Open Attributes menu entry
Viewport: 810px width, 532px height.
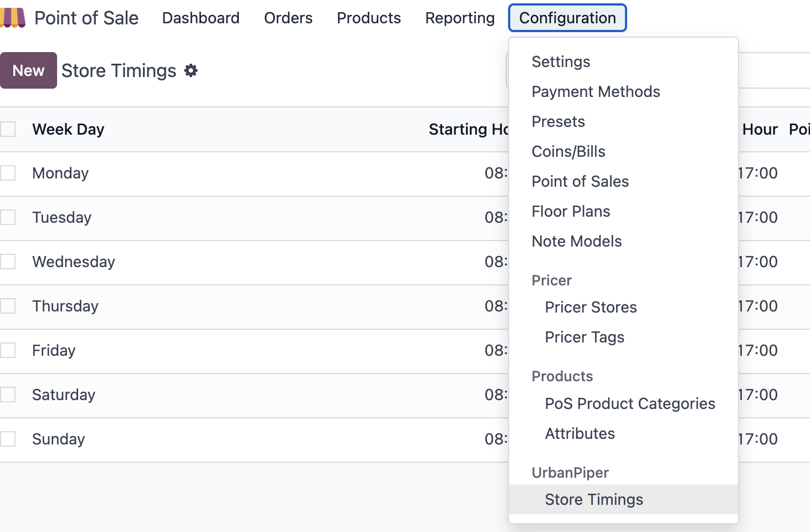click(x=623, y=433)
